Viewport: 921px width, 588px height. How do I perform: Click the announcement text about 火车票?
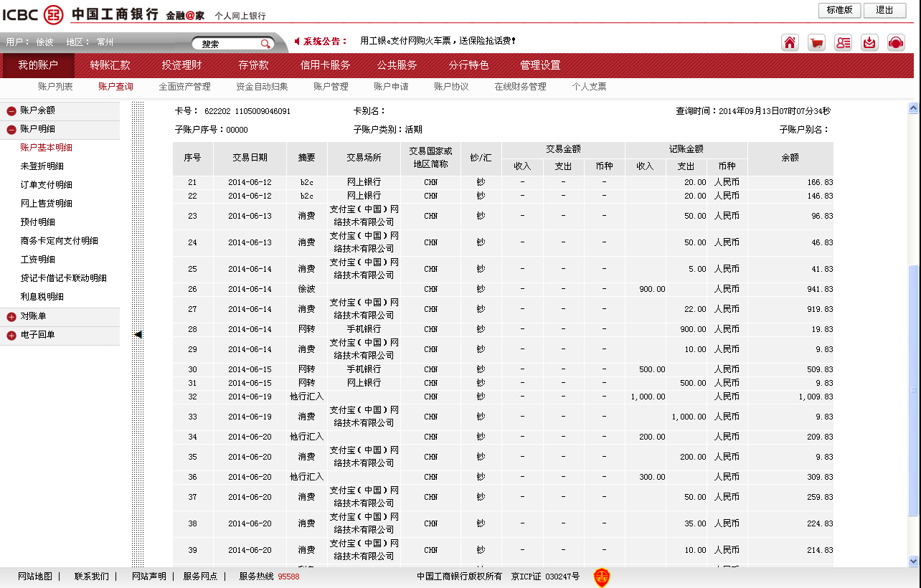click(438, 41)
